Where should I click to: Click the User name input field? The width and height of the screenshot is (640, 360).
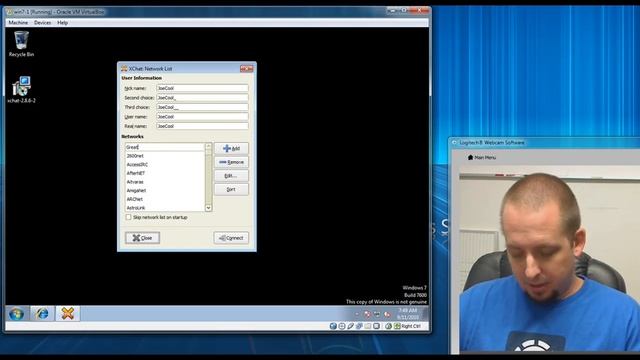(x=202, y=116)
